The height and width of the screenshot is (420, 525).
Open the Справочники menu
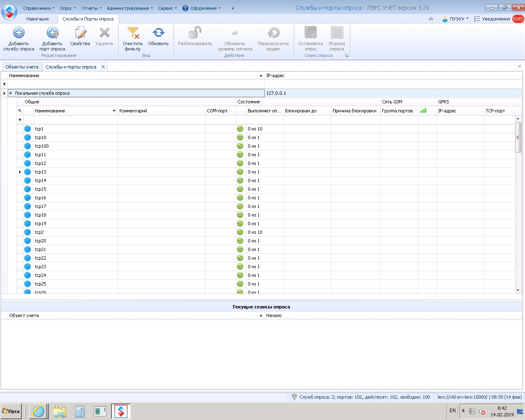click(39, 8)
